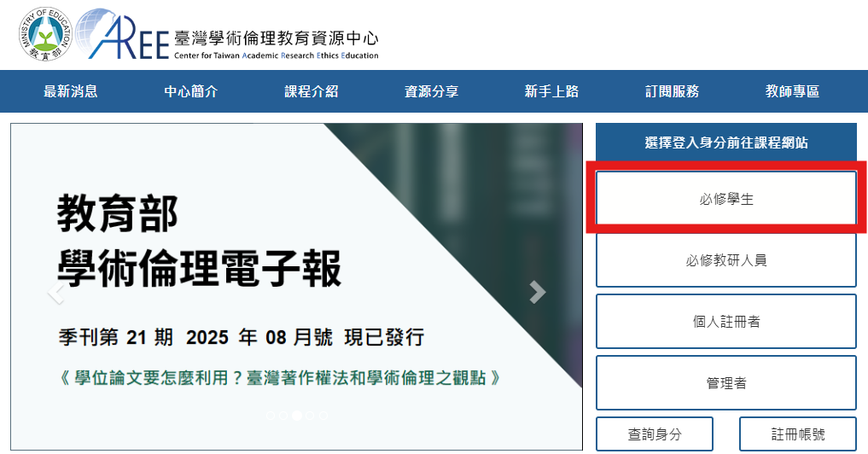
Task: Open the 教師專區 menu
Action: pyautogui.click(x=792, y=91)
